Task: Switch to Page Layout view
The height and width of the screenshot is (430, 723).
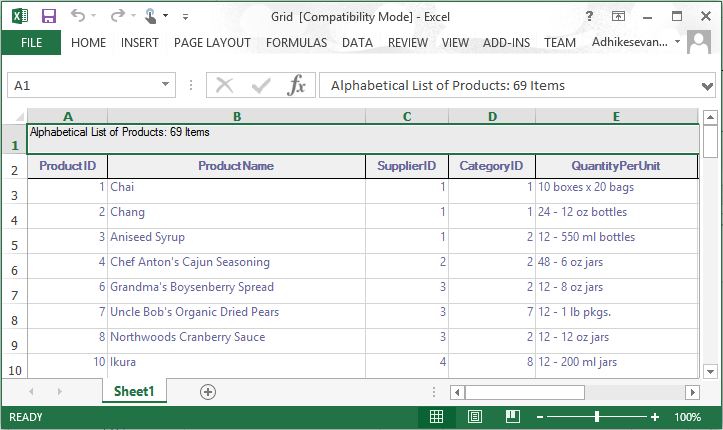Action: coord(474,417)
